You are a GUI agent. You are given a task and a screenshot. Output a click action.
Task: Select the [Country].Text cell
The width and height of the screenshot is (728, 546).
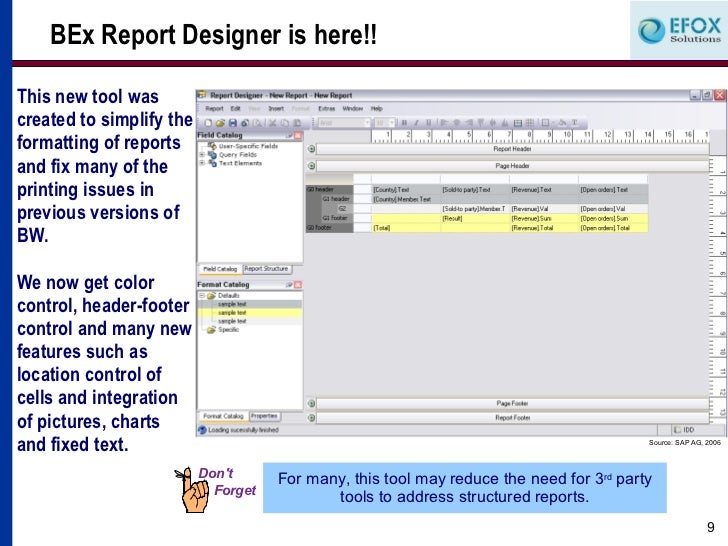[406, 189]
